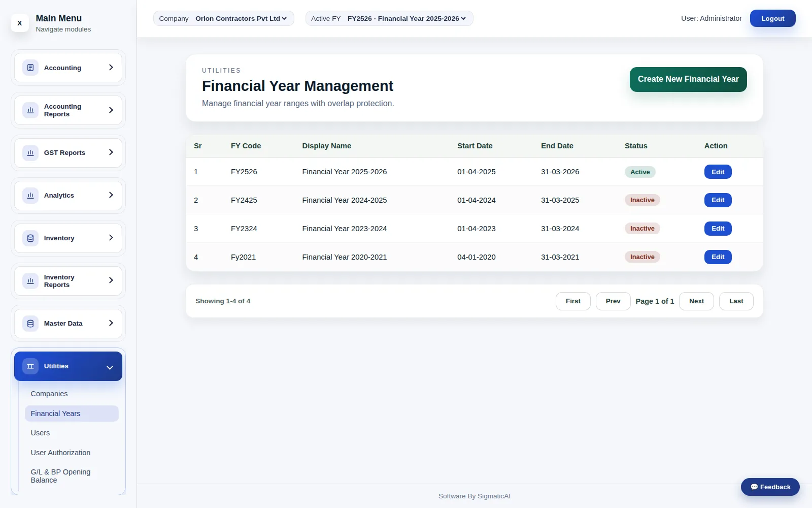Edit the FY2324 financial year
812x508 pixels.
pyautogui.click(x=718, y=229)
